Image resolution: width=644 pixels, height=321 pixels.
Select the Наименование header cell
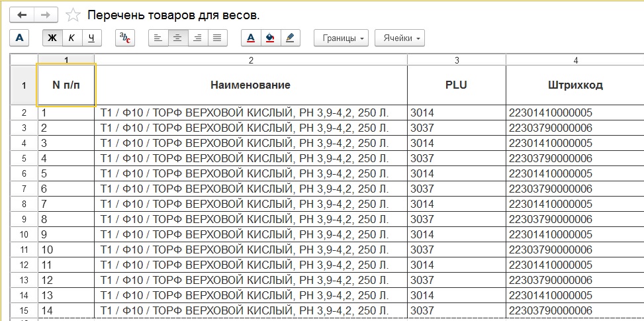click(250, 85)
